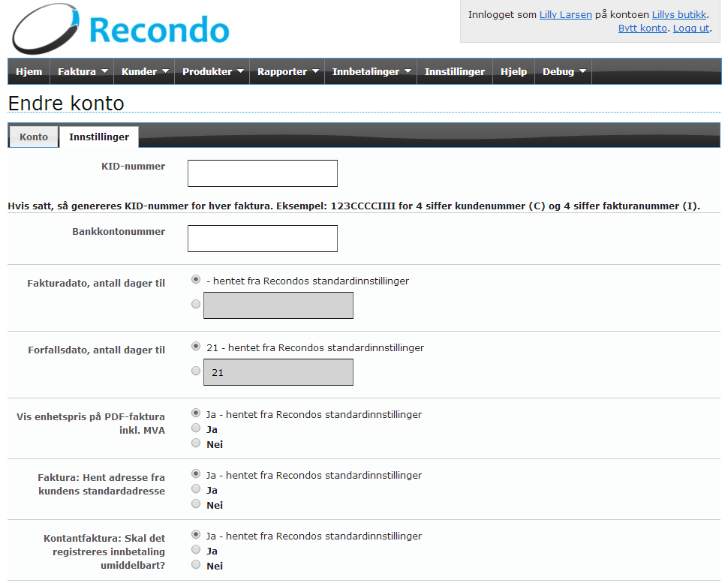Open the Faktura dropdown menu

tap(83, 72)
